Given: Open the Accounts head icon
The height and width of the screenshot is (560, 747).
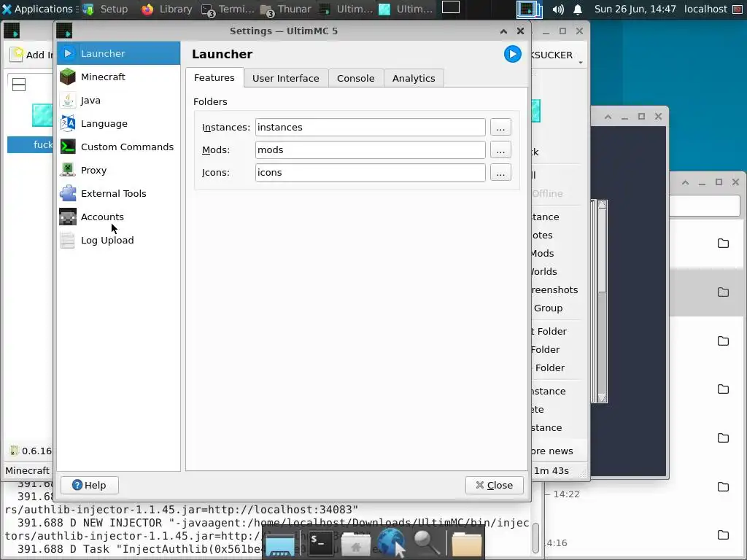Looking at the screenshot, I should click(x=68, y=217).
